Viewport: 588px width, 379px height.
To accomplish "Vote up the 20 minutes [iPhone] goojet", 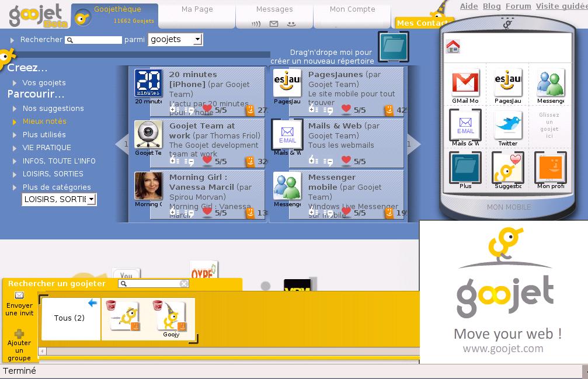I will [174, 110].
